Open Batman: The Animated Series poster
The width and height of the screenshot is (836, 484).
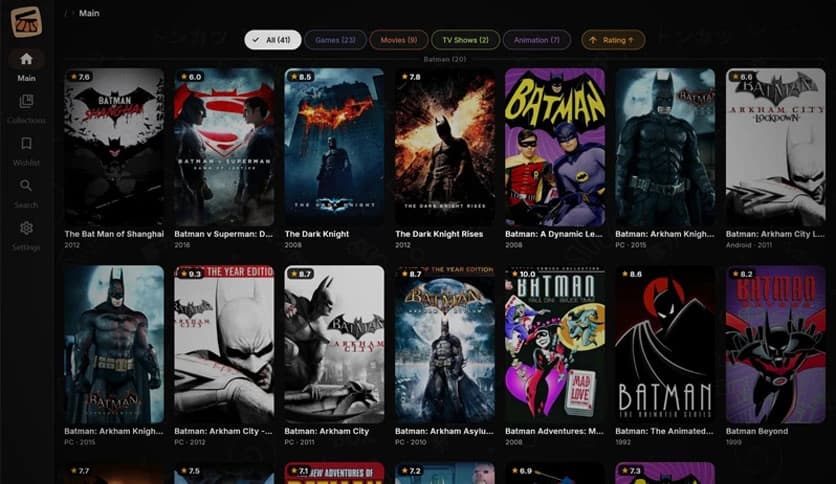(665, 344)
